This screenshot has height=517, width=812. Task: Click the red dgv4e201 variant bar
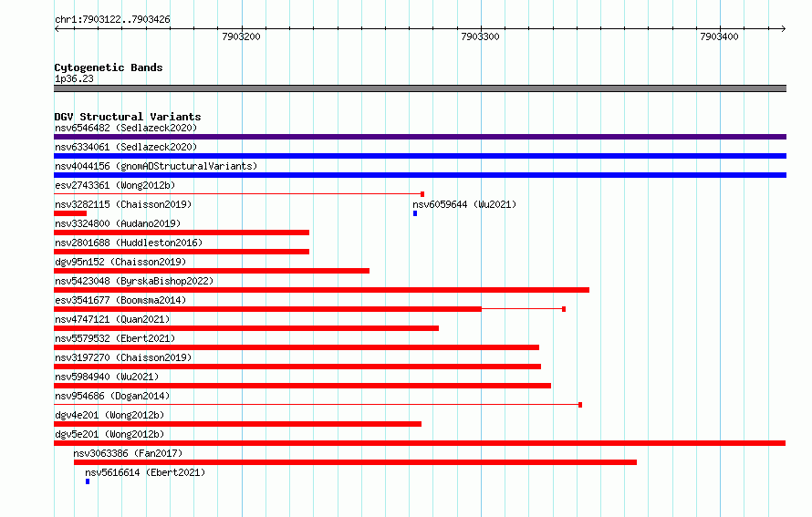click(x=238, y=424)
